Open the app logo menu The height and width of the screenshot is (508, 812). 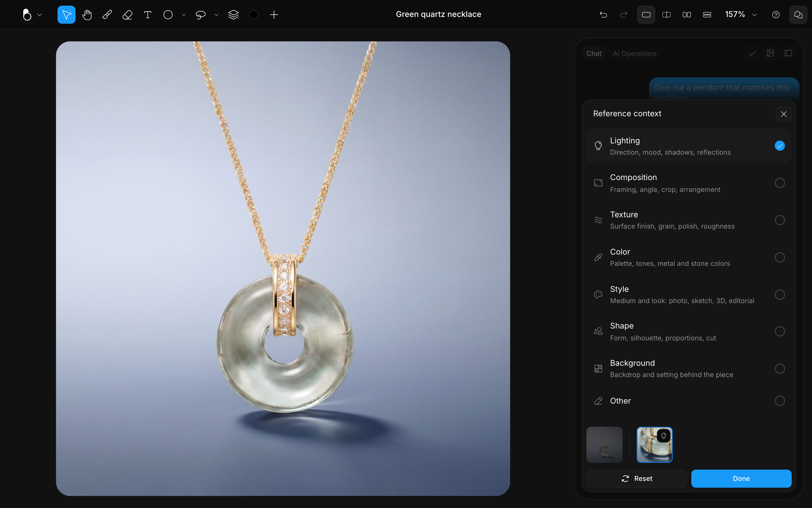point(27,15)
